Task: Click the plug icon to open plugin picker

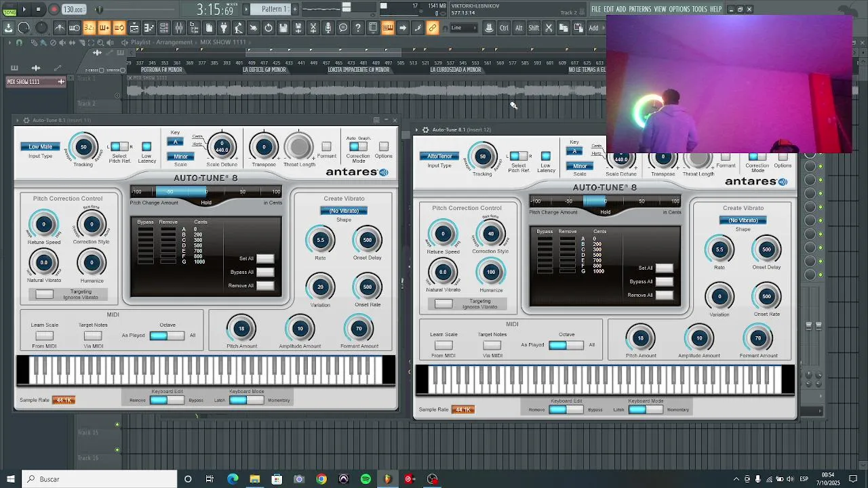Action: (223, 28)
